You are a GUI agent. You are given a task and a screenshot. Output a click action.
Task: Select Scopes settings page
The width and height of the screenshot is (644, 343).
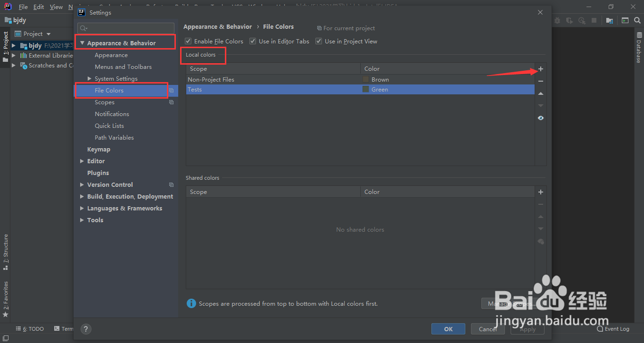pos(105,102)
